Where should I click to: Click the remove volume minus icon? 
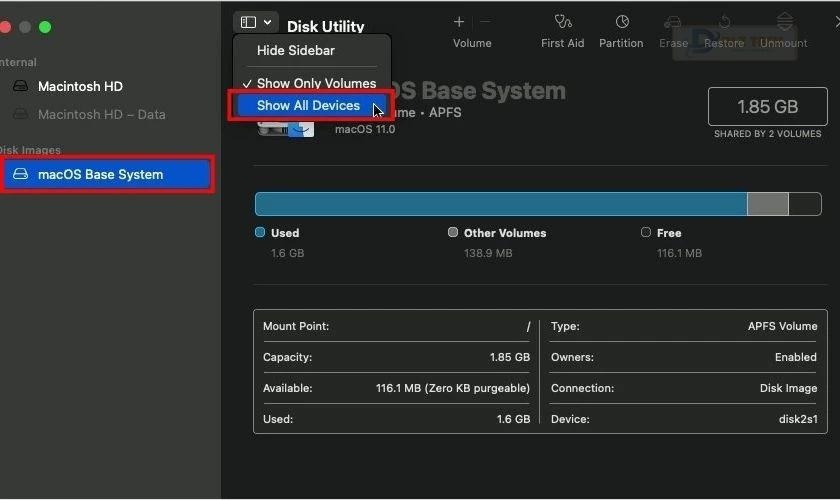486,22
